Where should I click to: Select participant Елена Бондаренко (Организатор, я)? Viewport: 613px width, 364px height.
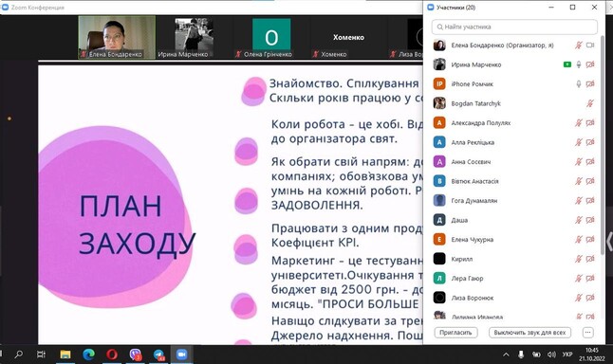514,45
